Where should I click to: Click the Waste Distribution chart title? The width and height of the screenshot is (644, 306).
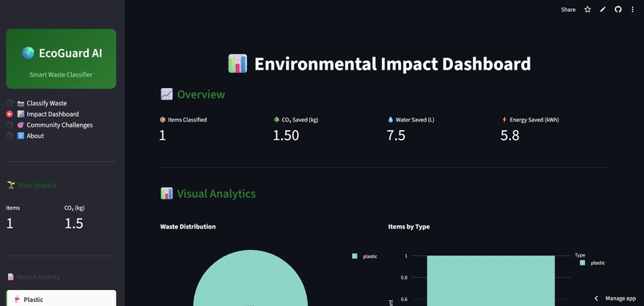188,227
